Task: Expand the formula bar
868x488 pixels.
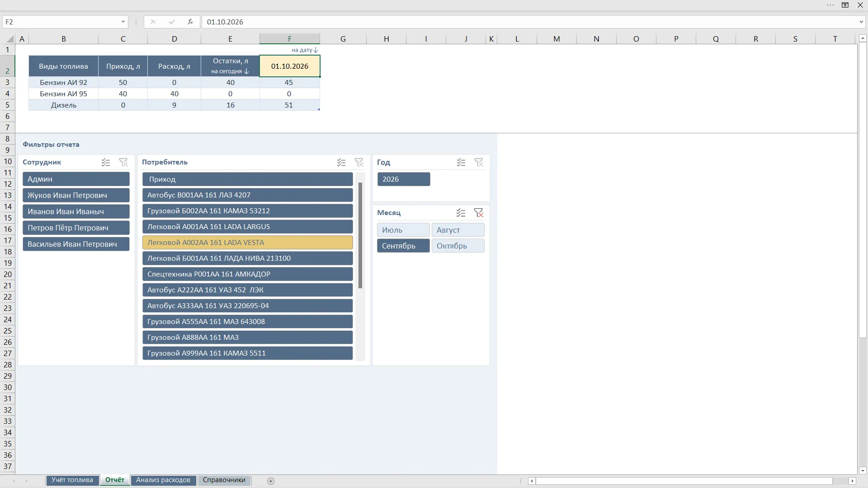Action: pos(861,22)
